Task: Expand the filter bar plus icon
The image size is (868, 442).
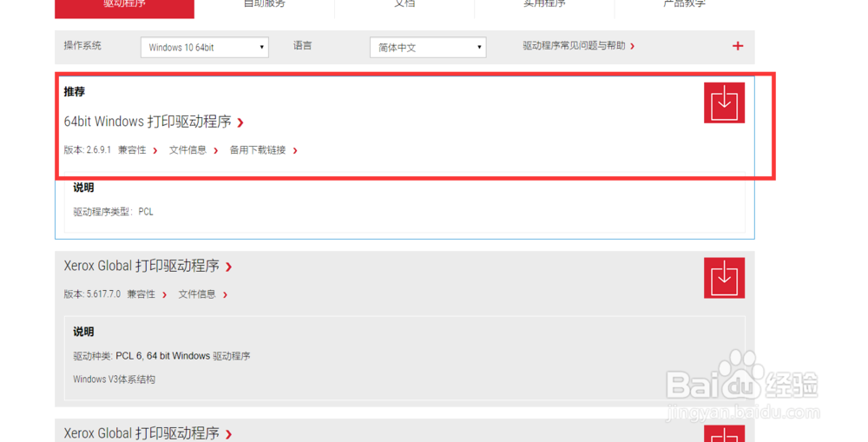Action: 737,46
